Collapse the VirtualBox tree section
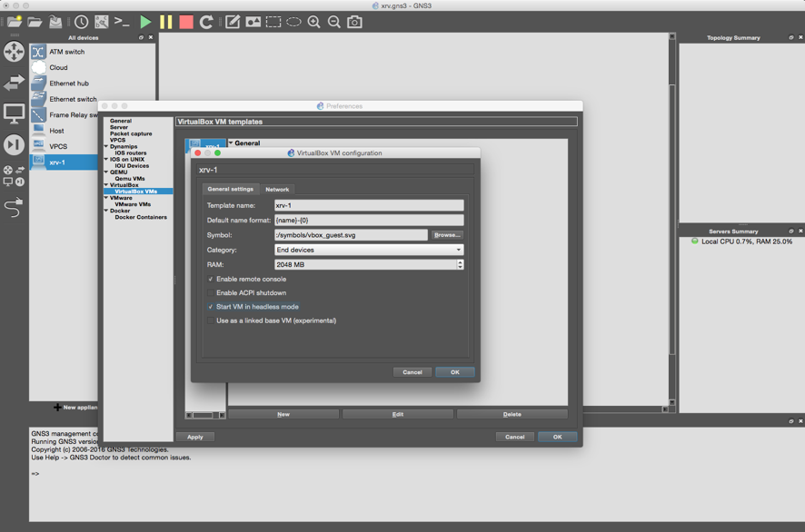This screenshot has height=532, width=805. point(106,184)
